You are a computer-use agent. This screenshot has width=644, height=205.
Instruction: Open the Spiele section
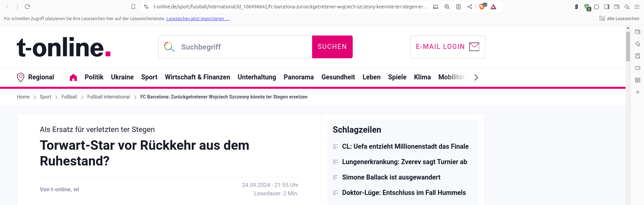[x=397, y=77]
